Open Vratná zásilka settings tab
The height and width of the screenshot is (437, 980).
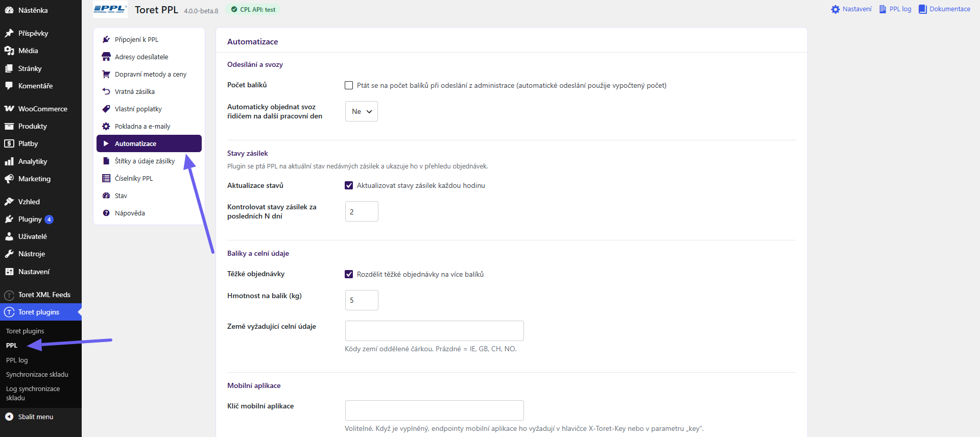tap(149, 91)
